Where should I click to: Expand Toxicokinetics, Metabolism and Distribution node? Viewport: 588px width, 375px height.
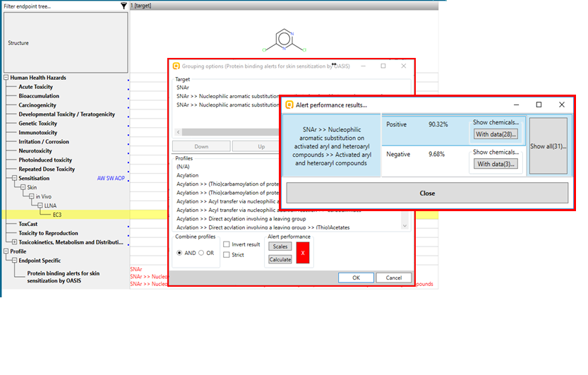tap(14, 242)
